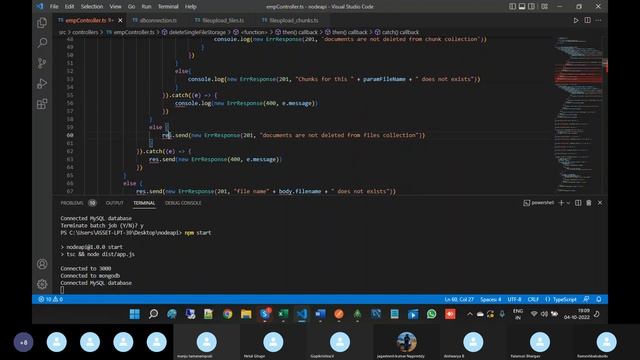This screenshot has height=360, width=640.
Task: Select the powershell terminal label
Action: point(539,203)
